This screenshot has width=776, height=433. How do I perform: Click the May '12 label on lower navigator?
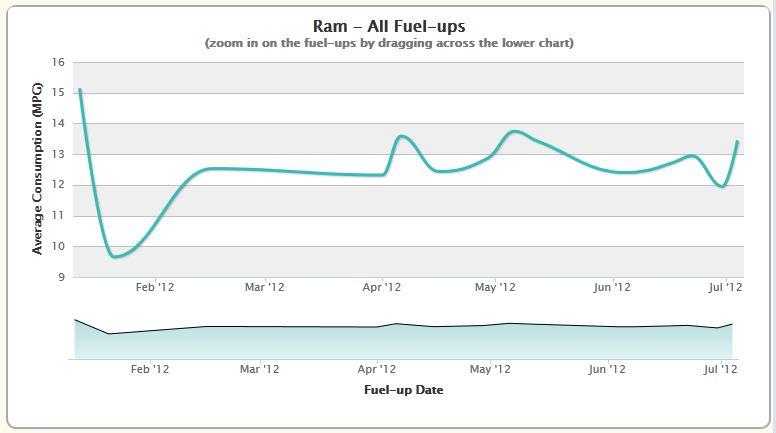pyautogui.click(x=490, y=369)
